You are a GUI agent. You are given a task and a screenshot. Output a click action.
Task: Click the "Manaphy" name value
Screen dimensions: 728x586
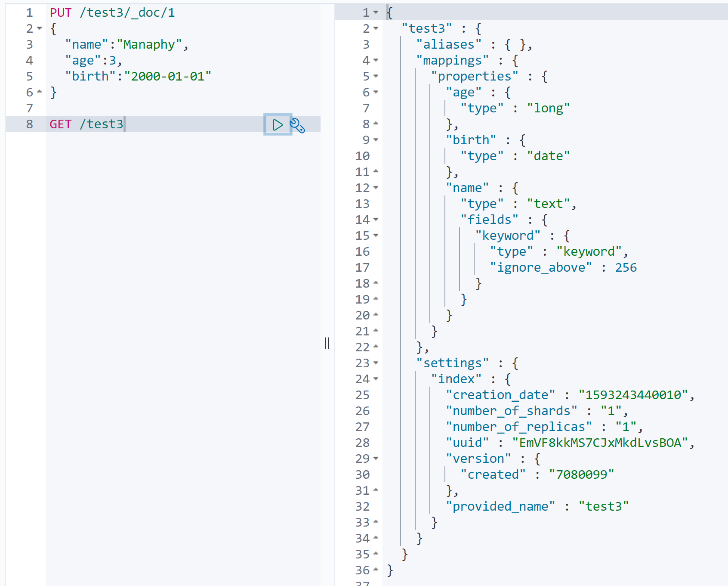[x=149, y=44]
